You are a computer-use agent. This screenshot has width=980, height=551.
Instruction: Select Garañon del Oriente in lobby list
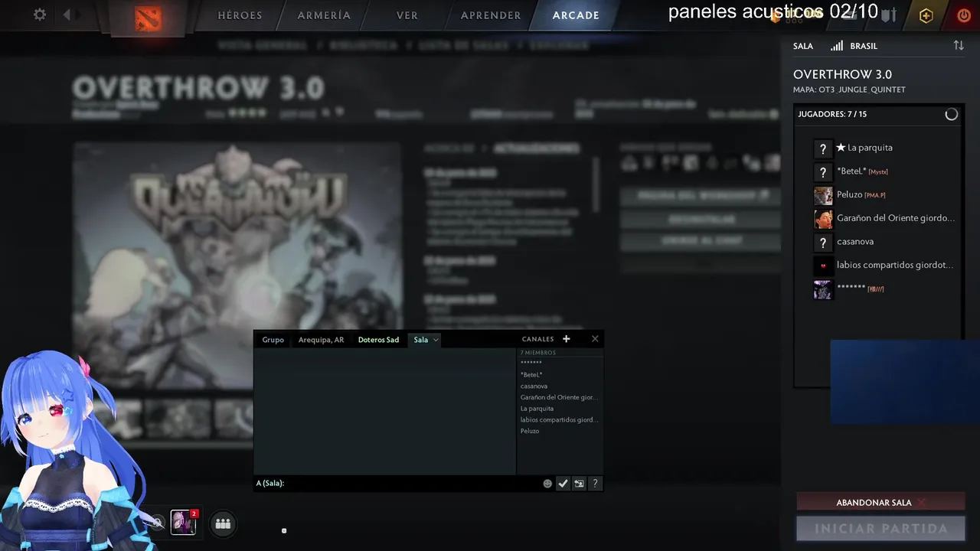tap(896, 218)
